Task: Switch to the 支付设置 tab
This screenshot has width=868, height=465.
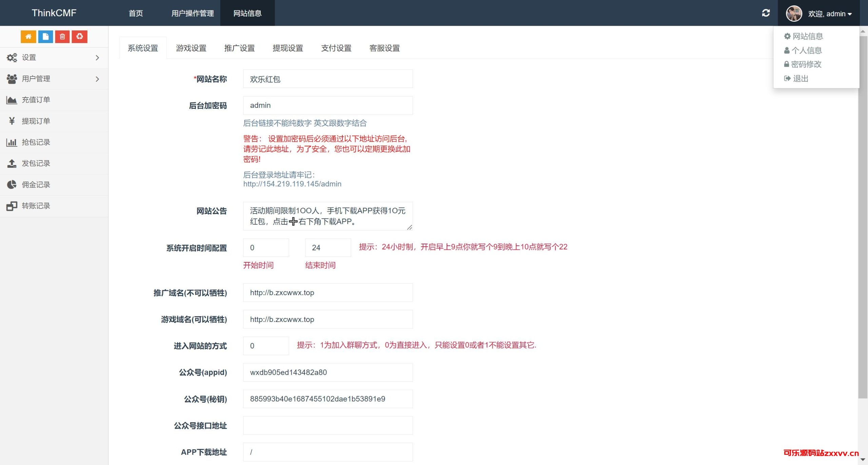Action: coord(336,48)
